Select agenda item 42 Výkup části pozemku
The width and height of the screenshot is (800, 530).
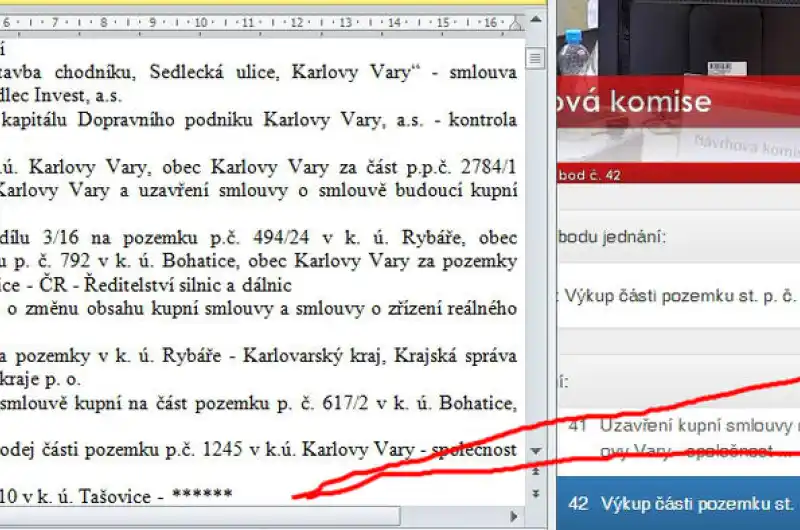(679, 503)
